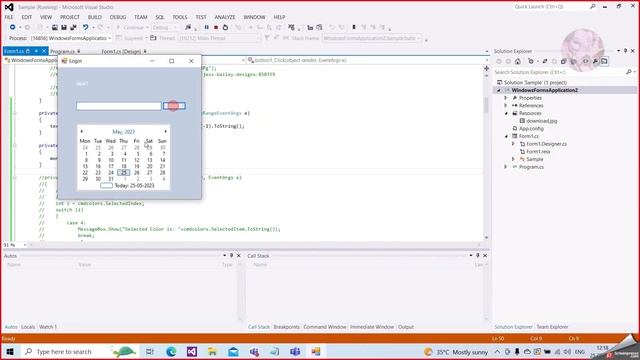Select Form1.resx in Solution Explorer
Viewport: 640px width, 360px height.
coord(538,151)
